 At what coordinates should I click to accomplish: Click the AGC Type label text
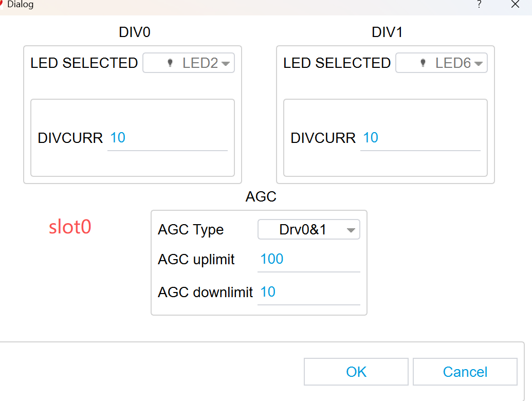[x=191, y=230]
